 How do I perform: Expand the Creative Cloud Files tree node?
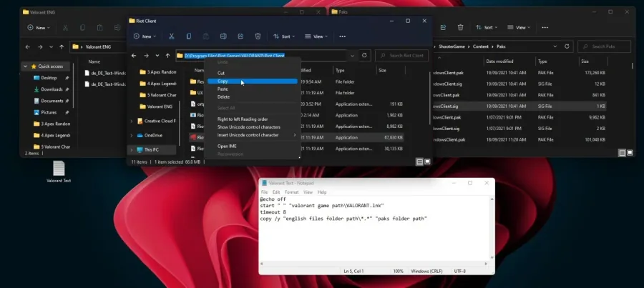pyautogui.click(x=132, y=121)
